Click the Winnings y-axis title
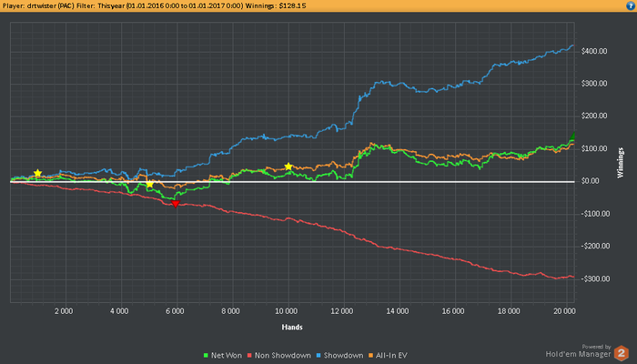This screenshot has width=637, height=364. point(620,163)
